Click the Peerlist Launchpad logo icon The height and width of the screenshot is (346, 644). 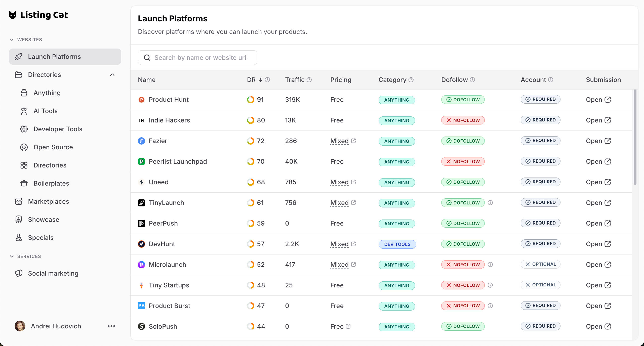click(x=142, y=162)
